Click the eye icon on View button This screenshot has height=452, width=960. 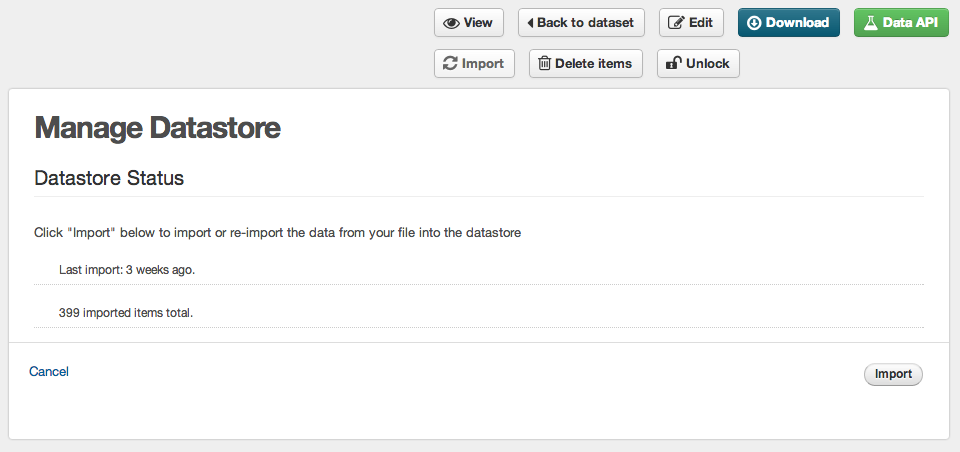point(451,23)
